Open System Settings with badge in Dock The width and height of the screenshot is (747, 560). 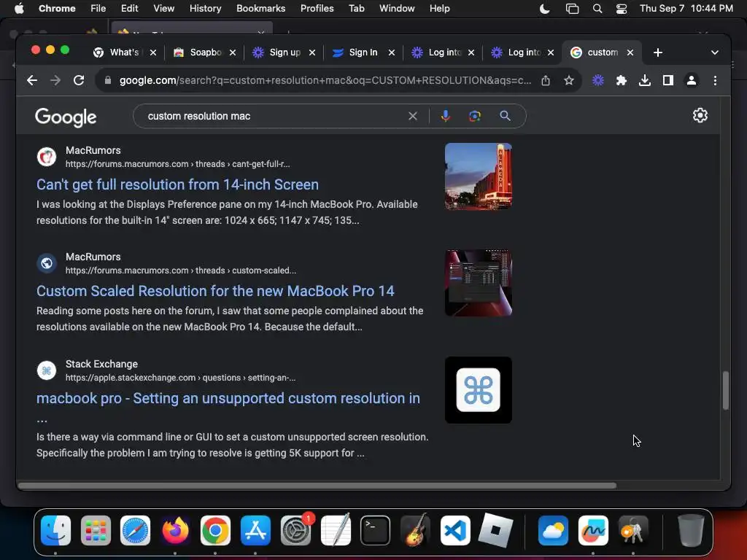click(x=295, y=530)
